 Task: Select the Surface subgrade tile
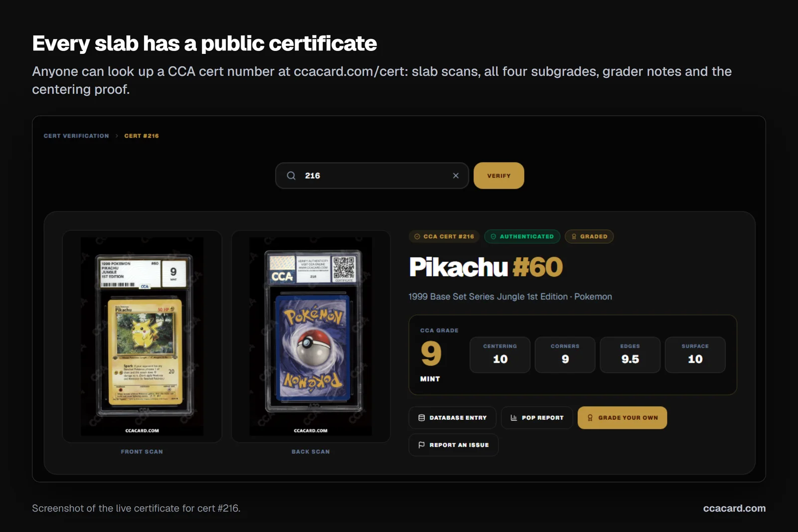click(695, 355)
